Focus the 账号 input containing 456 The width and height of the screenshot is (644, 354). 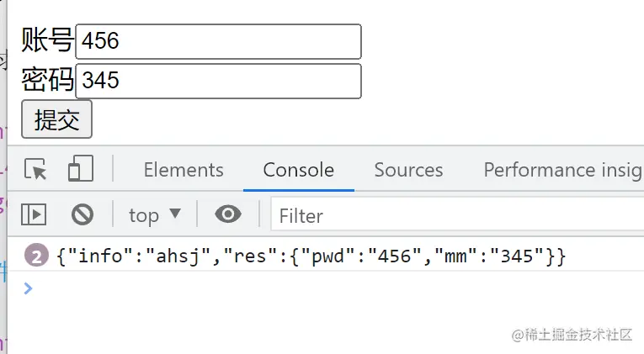pyautogui.click(x=218, y=41)
